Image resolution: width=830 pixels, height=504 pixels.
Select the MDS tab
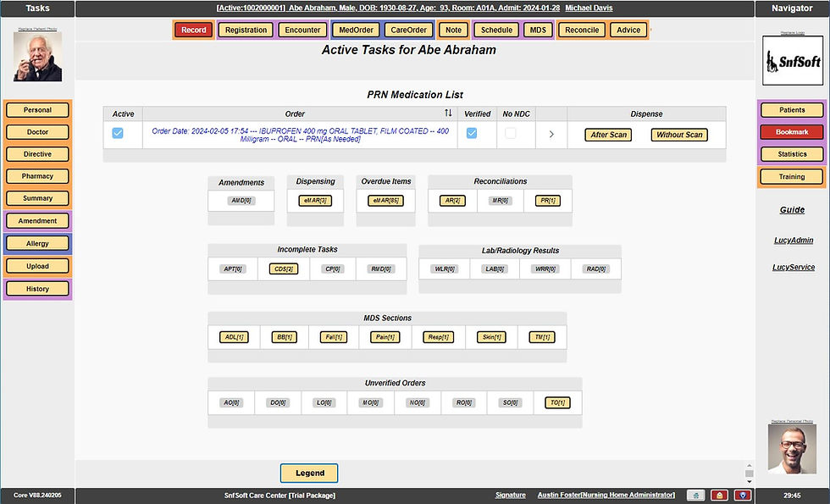538,30
